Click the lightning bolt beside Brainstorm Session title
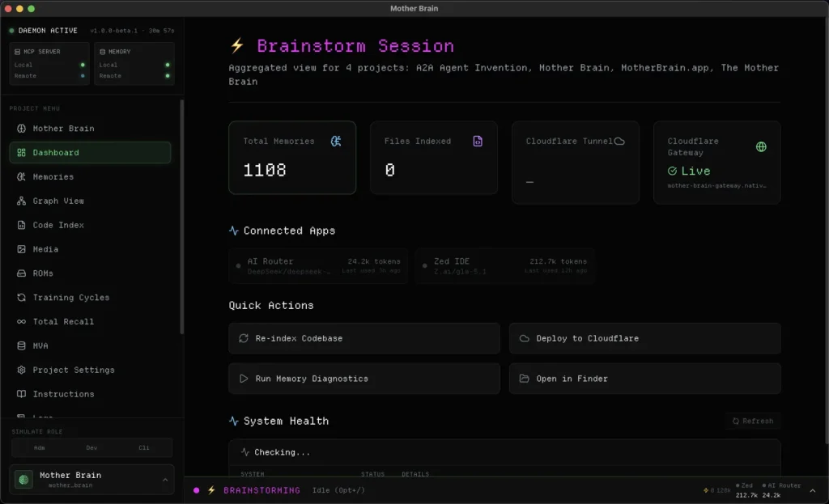This screenshot has height=504, width=829. pyautogui.click(x=237, y=45)
